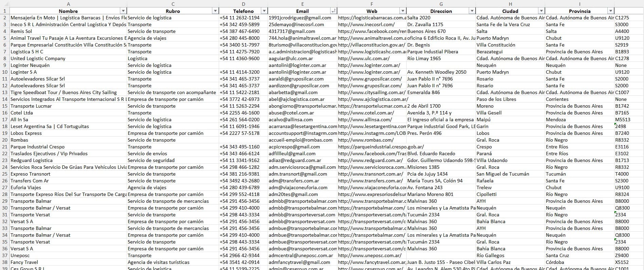Image resolution: width=644 pixels, height=270 pixels.
Task: Click the email "adm20tes@gmail.com"
Action: click(x=302, y=194)
